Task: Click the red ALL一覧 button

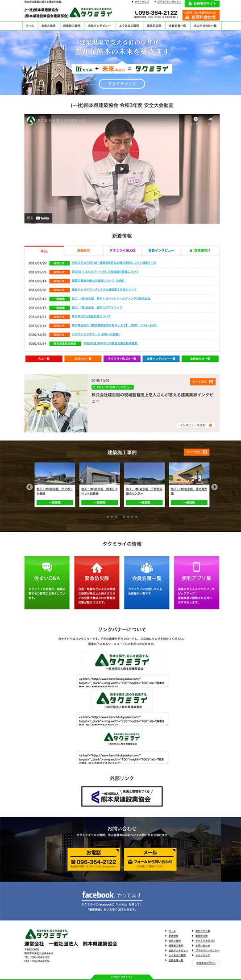Action: point(44,359)
